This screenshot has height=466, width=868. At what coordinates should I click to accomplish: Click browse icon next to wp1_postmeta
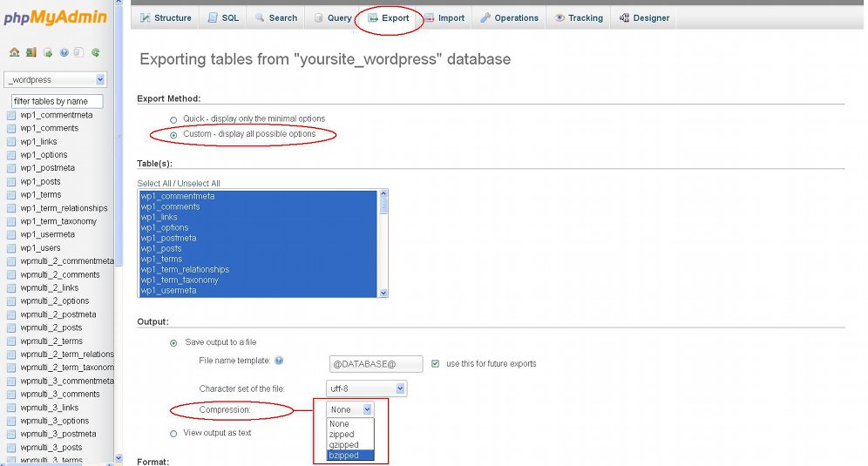pos(11,169)
